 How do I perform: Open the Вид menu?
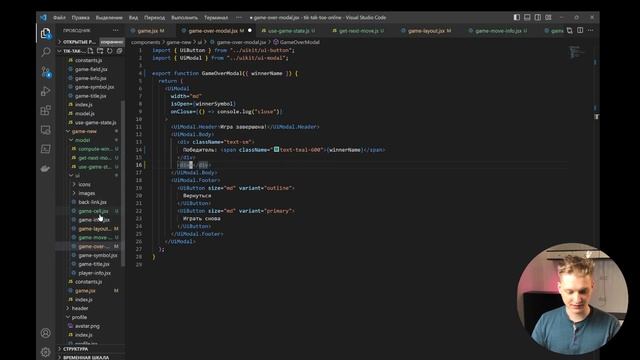tap(133, 18)
